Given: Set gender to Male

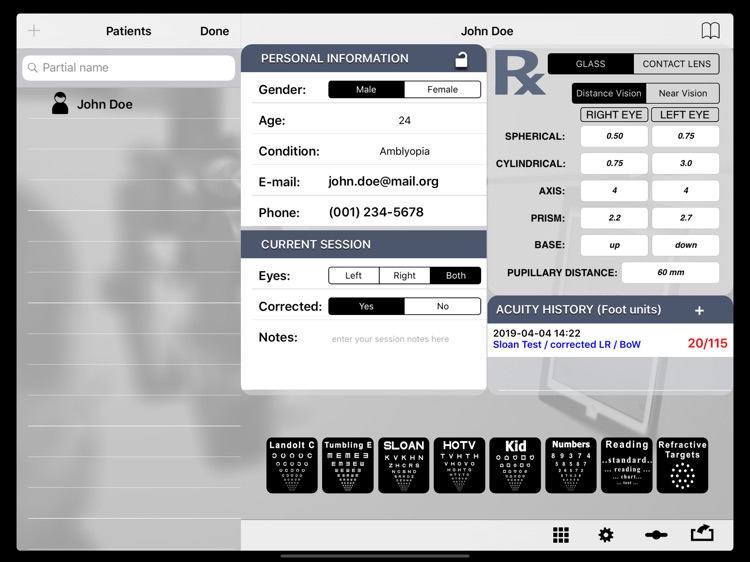Looking at the screenshot, I should 366,89.
